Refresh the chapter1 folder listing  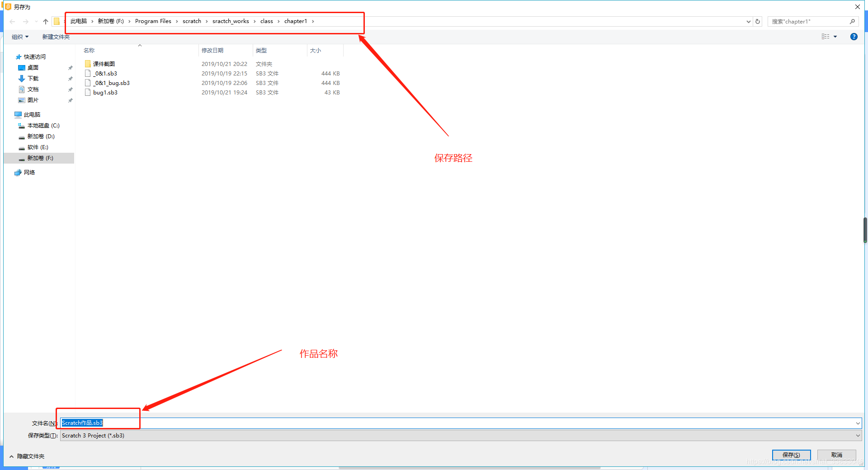pos(758,21)
